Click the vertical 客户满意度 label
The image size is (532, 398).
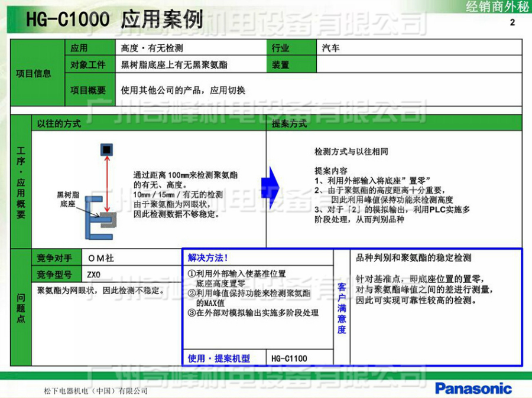click(x=342, y=308)
